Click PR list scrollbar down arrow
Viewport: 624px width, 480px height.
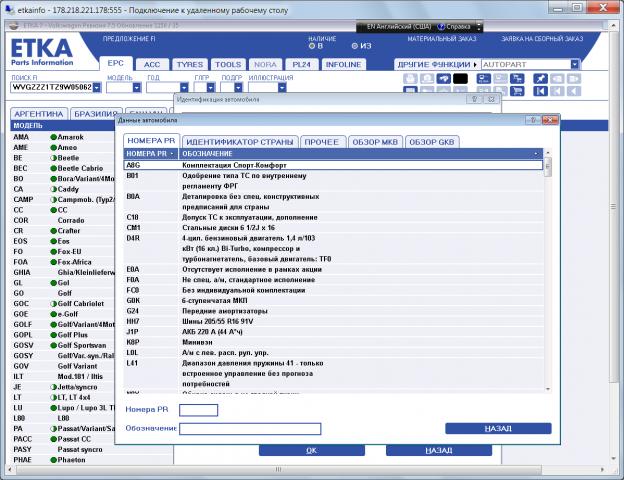pyautogui.click(x=548, y=389)
